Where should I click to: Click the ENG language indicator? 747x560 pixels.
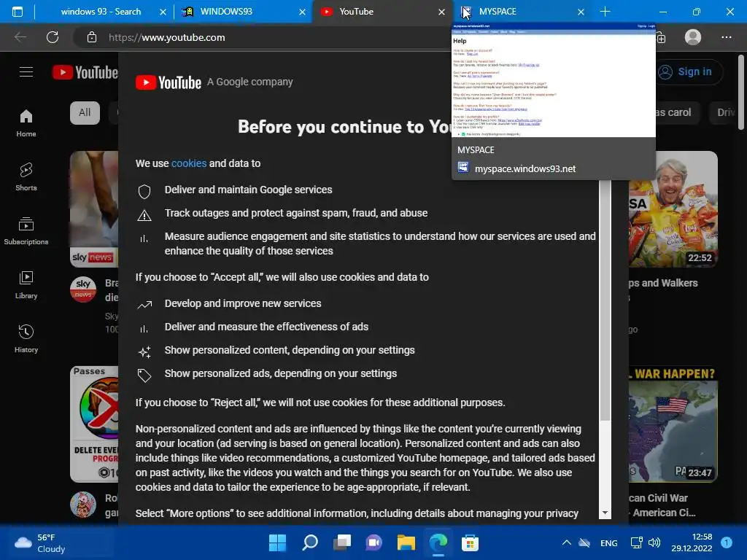point(609,542)
